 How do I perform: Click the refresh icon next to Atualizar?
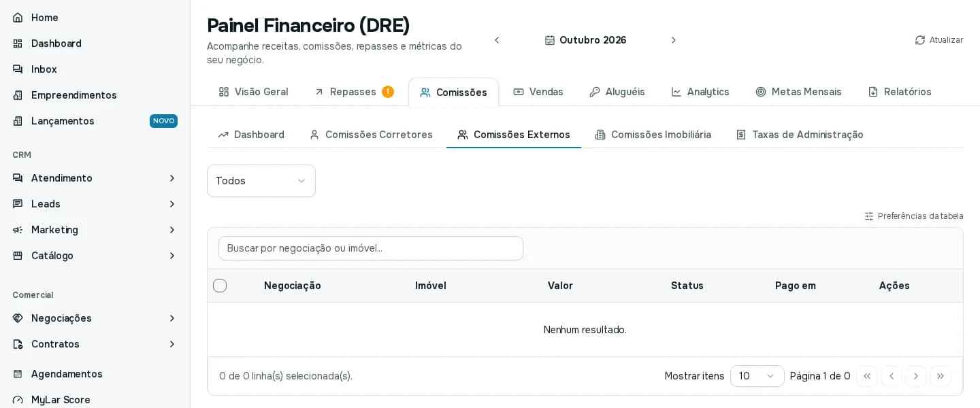click(920, 40)
